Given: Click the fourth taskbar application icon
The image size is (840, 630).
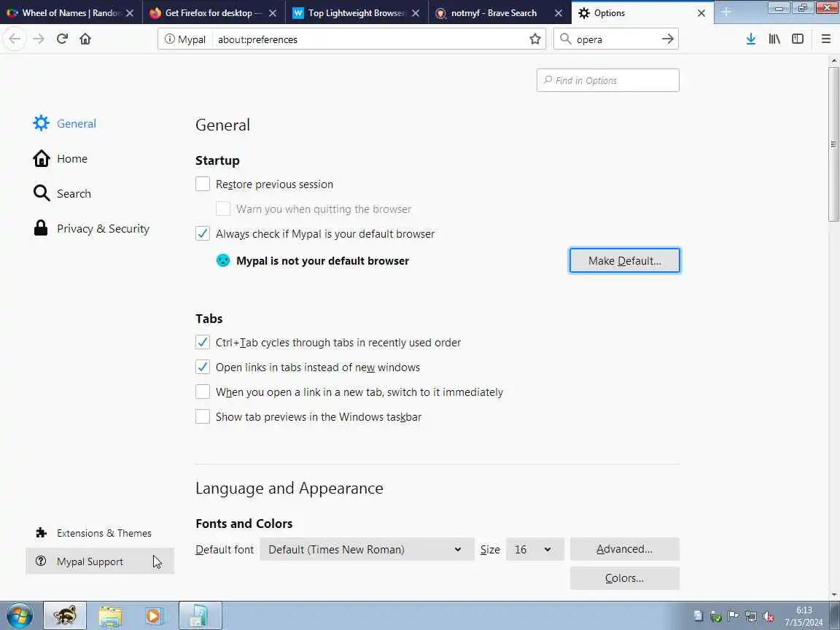Looking at the screenshot, I should coord(200,616).
